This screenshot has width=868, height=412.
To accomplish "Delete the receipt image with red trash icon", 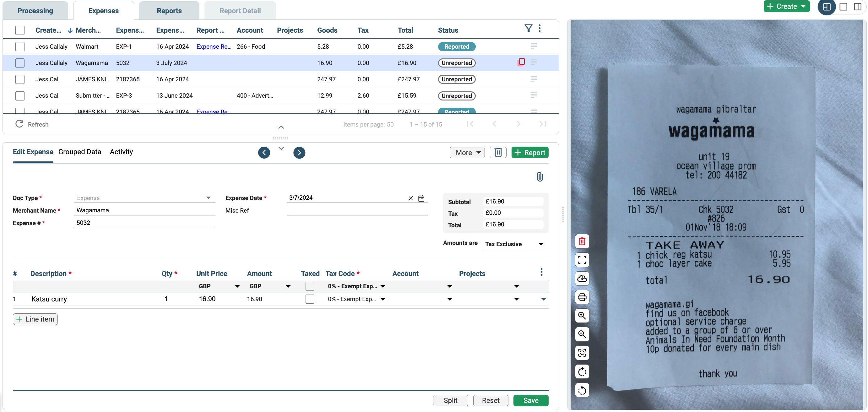I will point(582,241).
